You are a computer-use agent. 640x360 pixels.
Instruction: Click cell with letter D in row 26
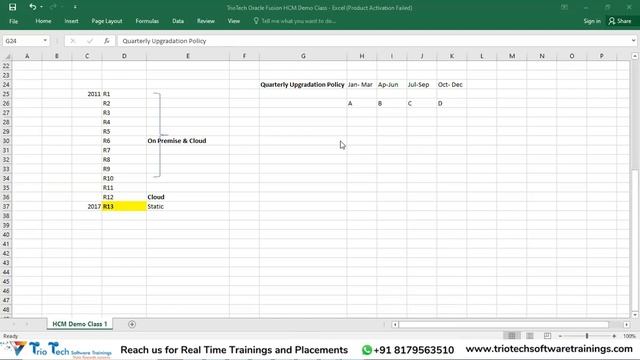[x=452, y=103]
